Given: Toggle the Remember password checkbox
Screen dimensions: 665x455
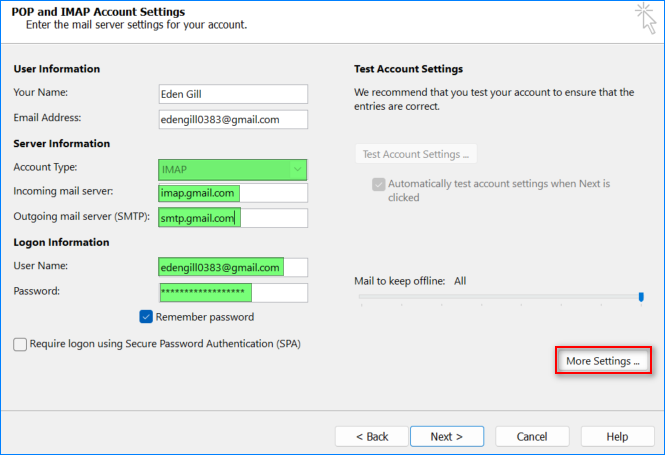Looking at the screenshot, I should 146,317.
